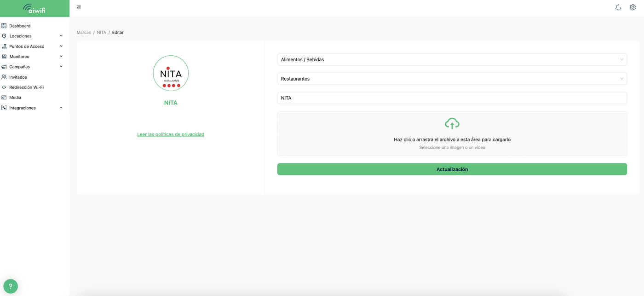This screenshot has width=644, height=296.
Task: Open the Restaurantes category dropdown
Action: coord(452,79)
